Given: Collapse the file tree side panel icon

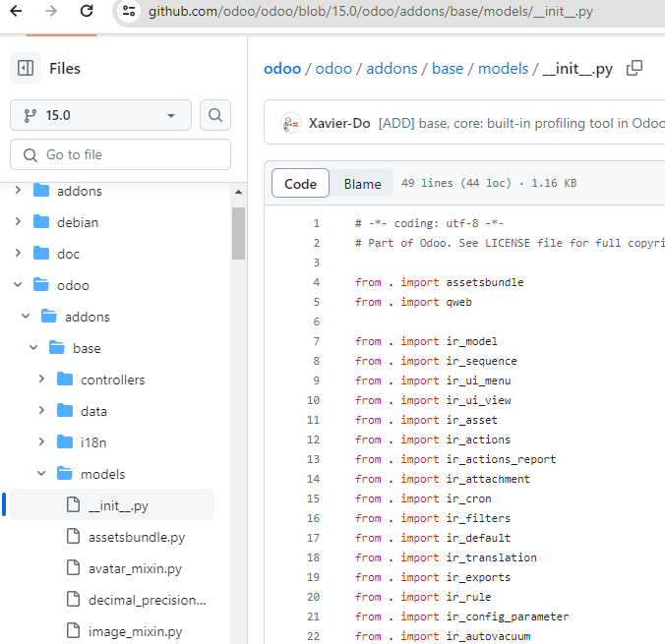Looking at the screenshot, I should click(26, 68).
